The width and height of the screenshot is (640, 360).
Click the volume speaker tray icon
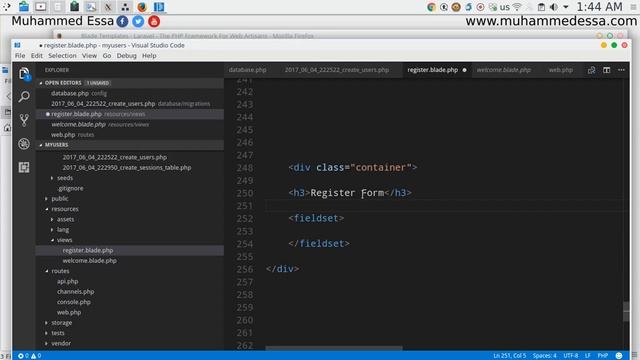click(x=554, y=7)
